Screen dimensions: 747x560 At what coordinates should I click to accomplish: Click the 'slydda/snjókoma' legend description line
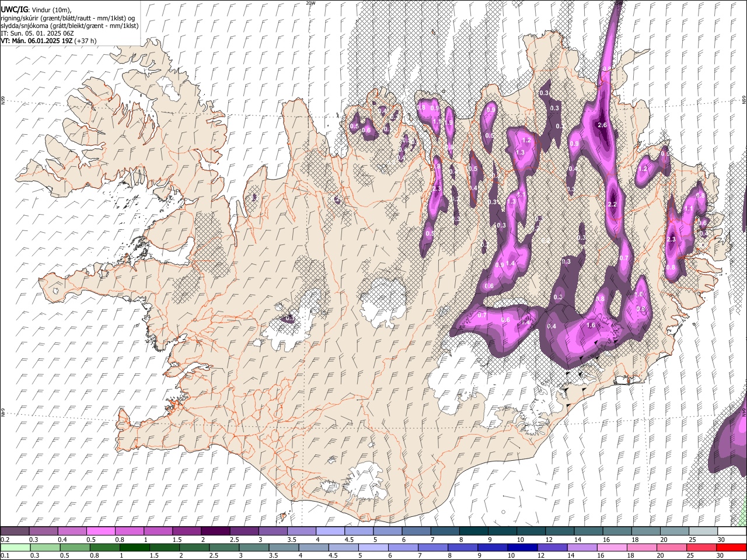[69, 26]
